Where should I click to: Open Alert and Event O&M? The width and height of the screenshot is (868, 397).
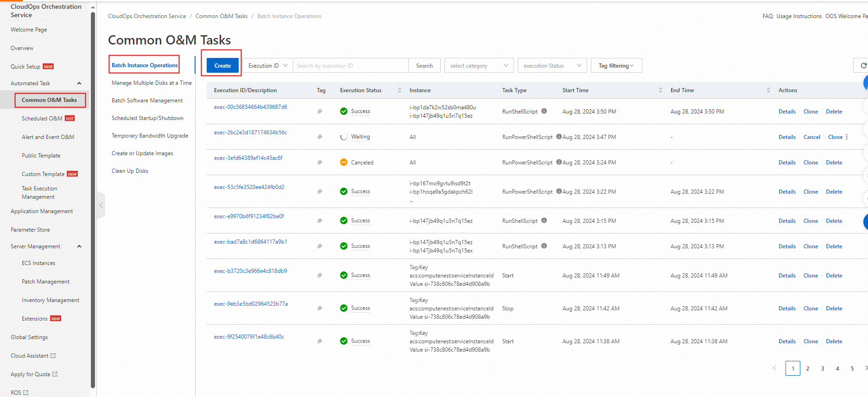(x=48, y=137)
